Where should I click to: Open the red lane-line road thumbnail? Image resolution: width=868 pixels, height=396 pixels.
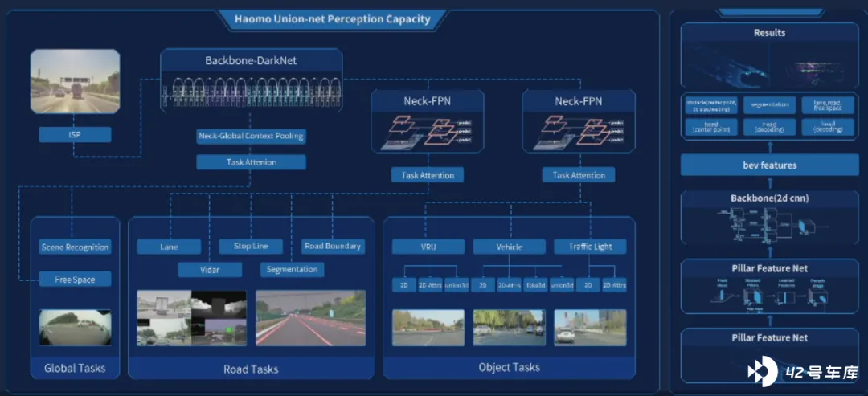pyautogui.click(x=310, y=318)
